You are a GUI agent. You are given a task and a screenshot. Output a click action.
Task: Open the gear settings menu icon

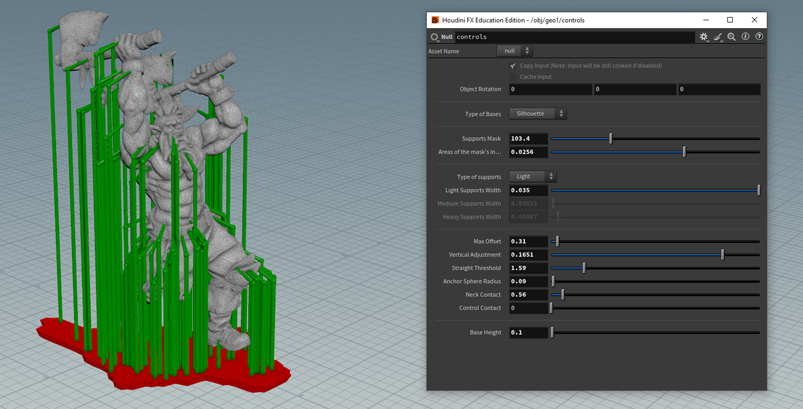pyautogui.click(x=704, y=37)
